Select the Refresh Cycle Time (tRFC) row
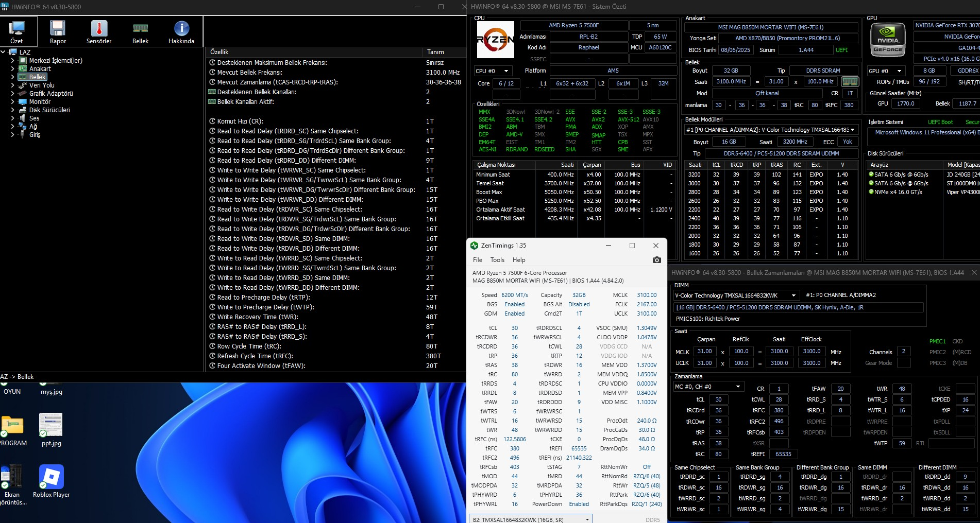Viewport: 980px width, 523px height. 335,356
